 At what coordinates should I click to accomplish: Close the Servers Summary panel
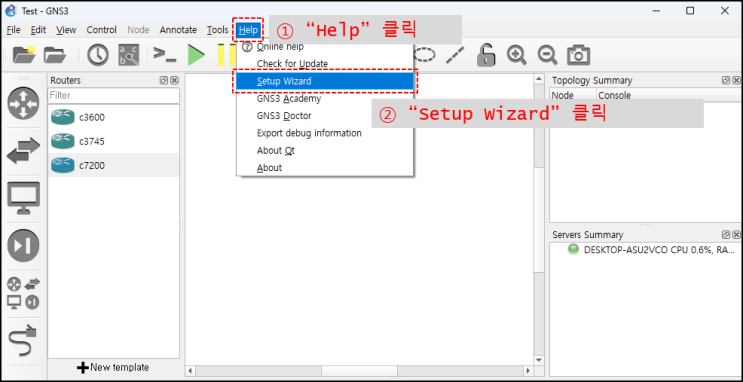(736, 235)
